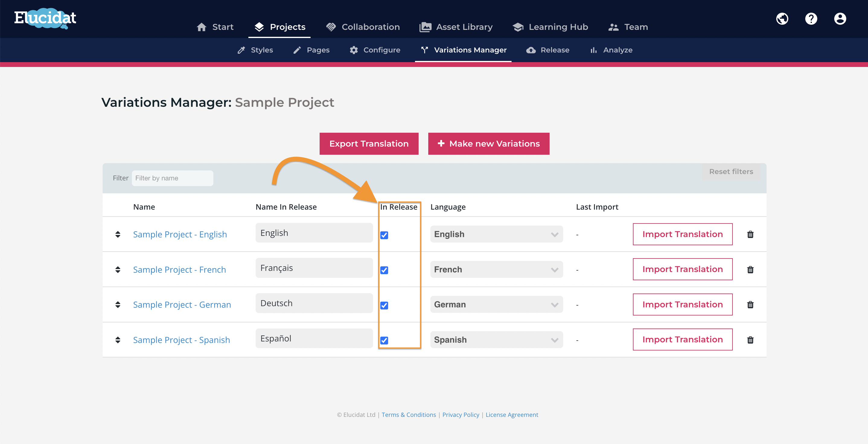
Task: Open the Learning Hub tab
Action: click(x=550, y=27)
